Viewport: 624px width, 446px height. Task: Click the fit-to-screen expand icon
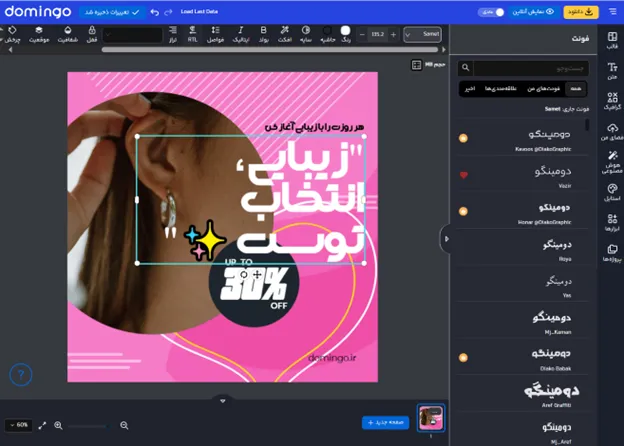tap(42, 425)
